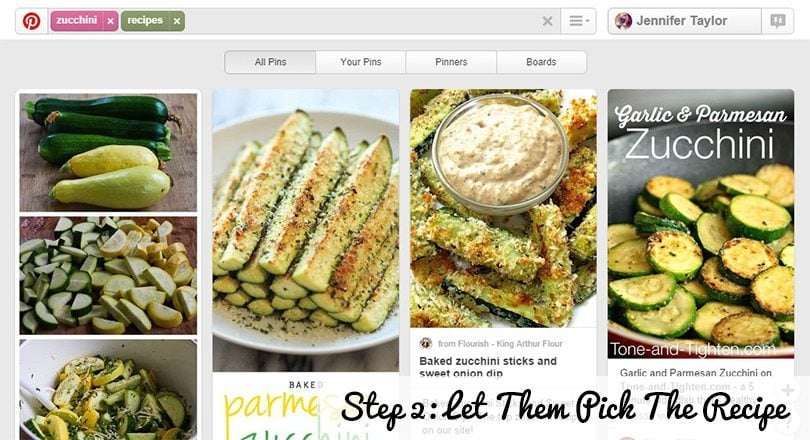
Task: Open the Garlic & Parmesan Zucchini pin
Action: pyautogui.click(x=700, y=224)
